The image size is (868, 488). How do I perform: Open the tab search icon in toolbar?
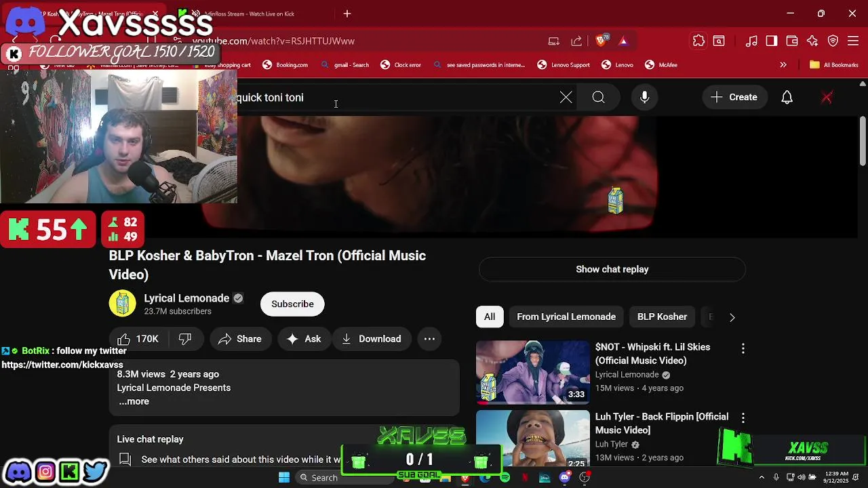tap(719, 41)
